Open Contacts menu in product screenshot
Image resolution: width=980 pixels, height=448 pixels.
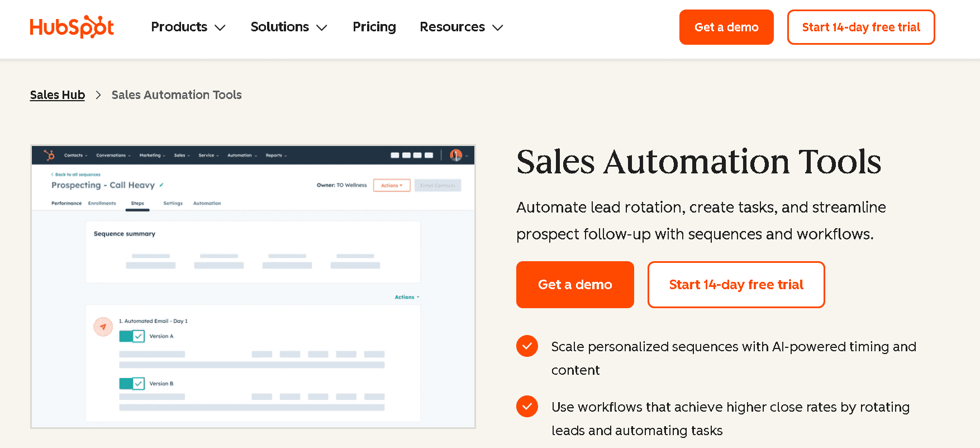coord(75,155)
